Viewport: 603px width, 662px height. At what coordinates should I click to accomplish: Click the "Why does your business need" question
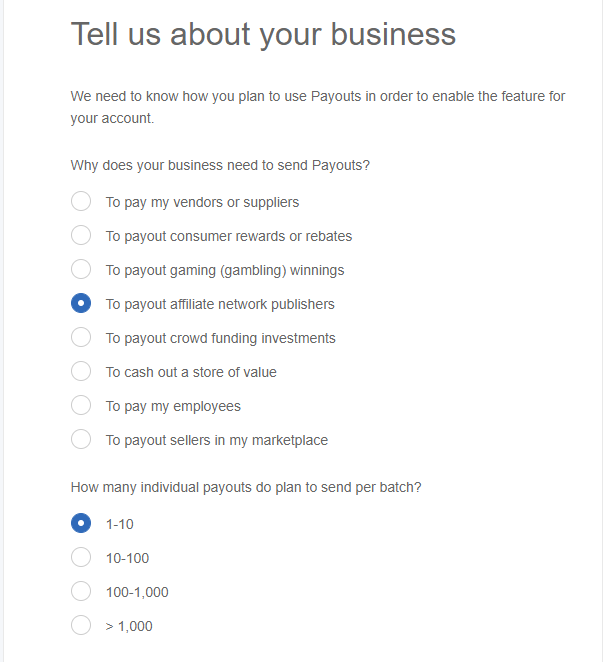(x=220, y=165)
